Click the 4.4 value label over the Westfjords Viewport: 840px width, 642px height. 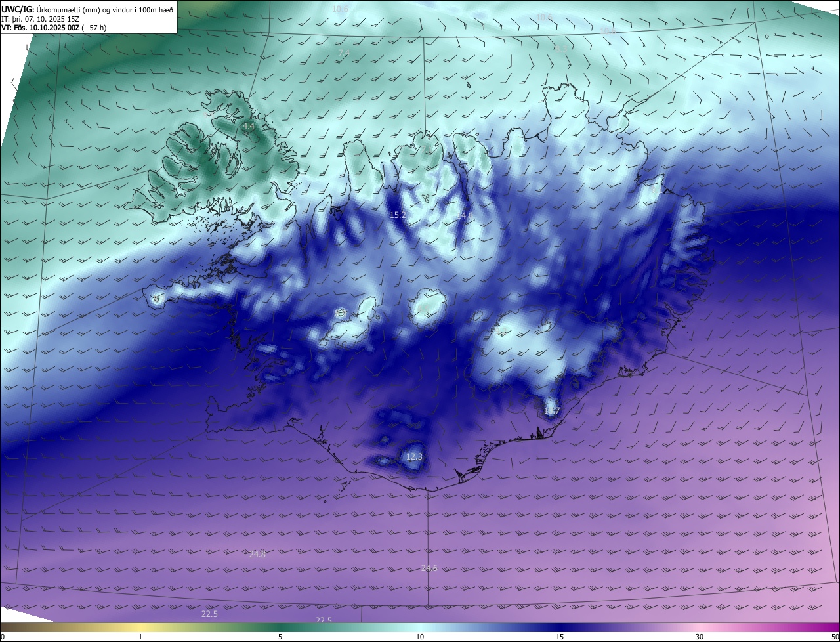click(x=248, y=126)
